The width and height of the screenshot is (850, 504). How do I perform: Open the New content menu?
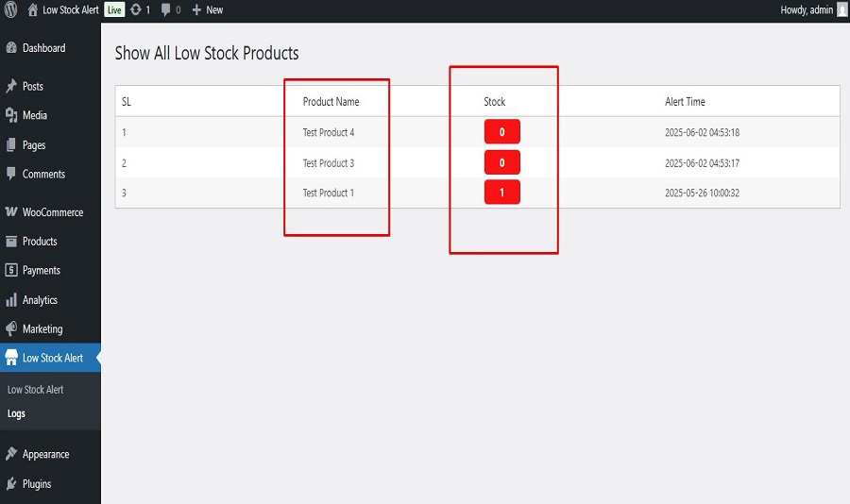208,9
